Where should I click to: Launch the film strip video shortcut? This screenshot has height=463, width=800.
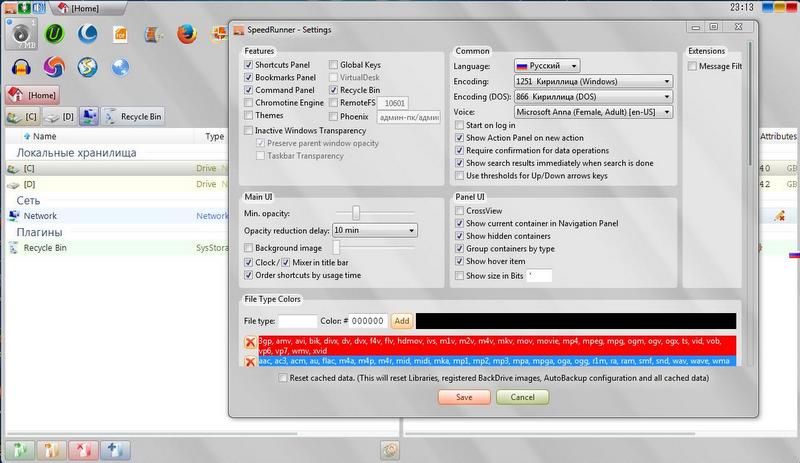pos(153,35)
